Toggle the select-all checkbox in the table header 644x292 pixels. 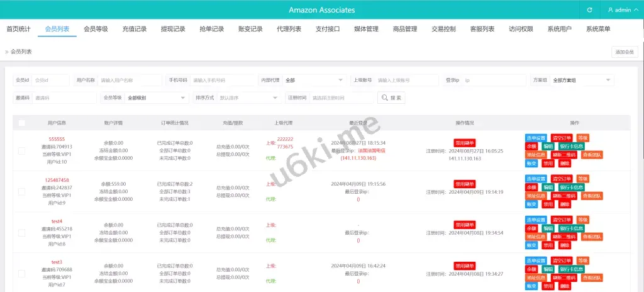pos(22,123)
